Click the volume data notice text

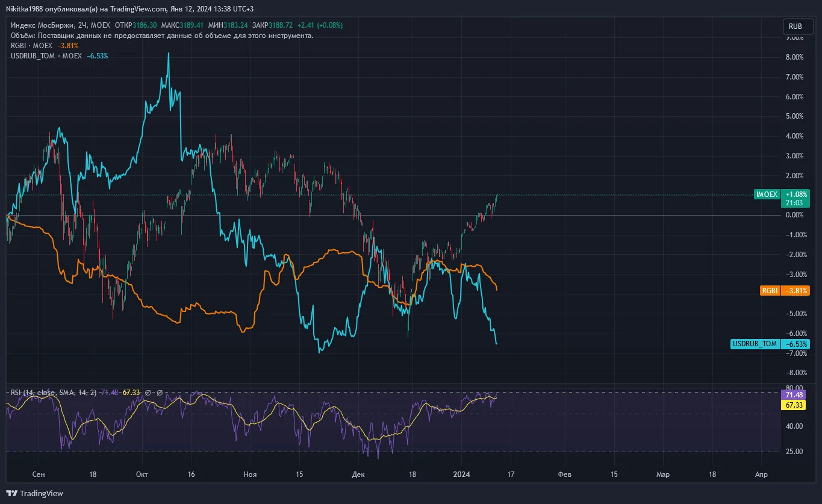(x=162, y=36)
